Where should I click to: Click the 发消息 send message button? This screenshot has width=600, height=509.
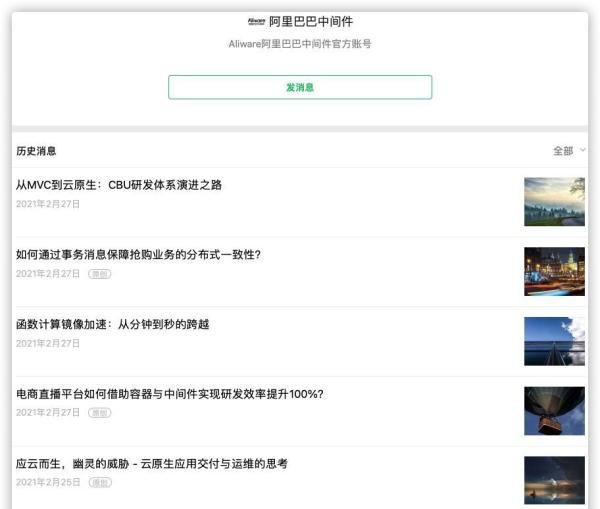[x=300, y=87]
